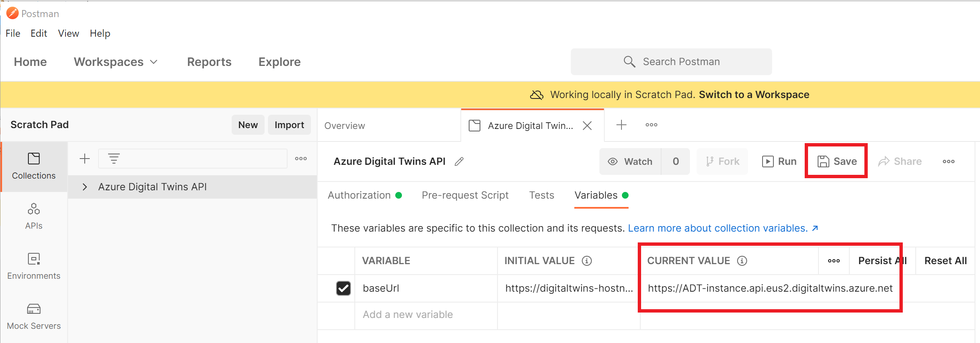Uncheck the baseUrl variable checkbox
This screenshot has width=980, height=343.
[344, 288]
